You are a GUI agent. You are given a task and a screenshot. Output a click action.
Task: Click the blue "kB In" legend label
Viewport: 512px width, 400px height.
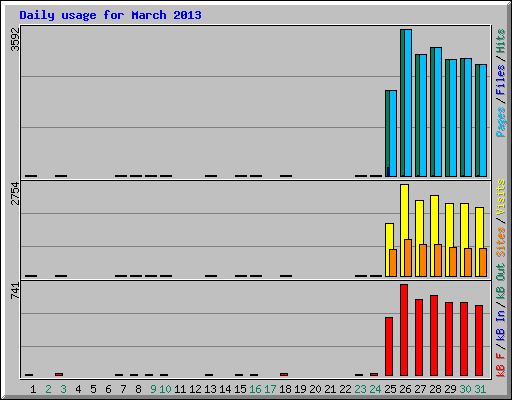[x=501, y=325]
